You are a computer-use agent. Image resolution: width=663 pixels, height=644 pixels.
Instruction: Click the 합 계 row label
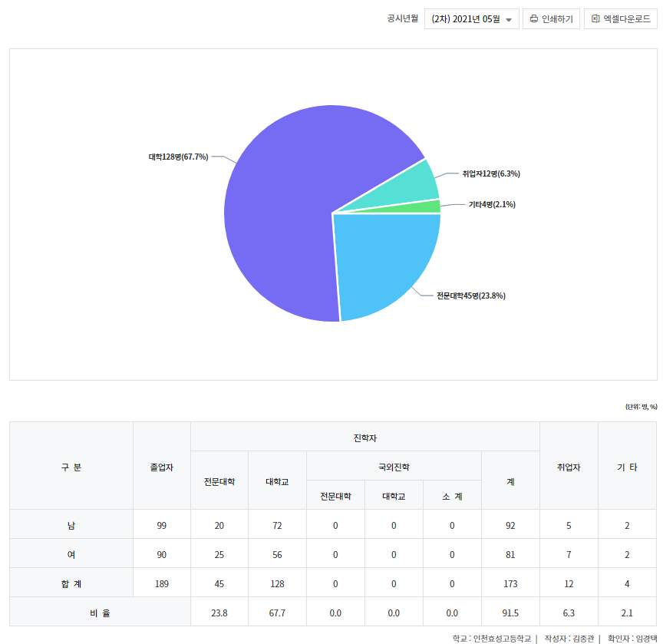(71, 583)
